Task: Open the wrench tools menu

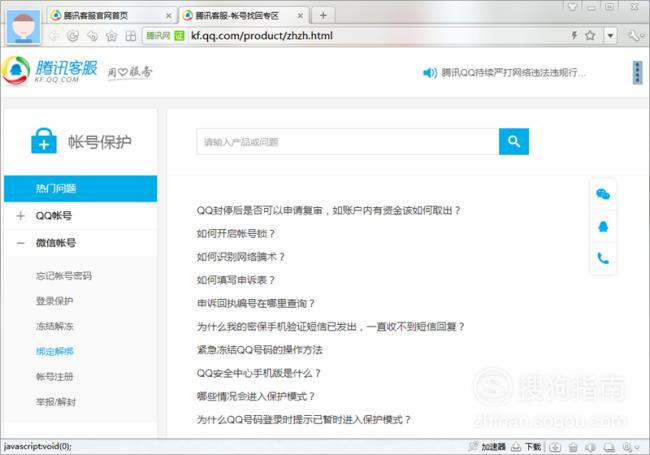Action: click(635, 36)
